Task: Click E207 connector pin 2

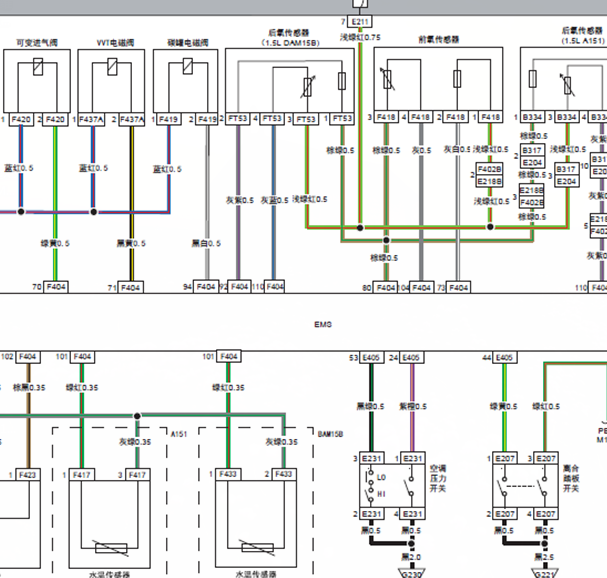Action: click(505, 514)
